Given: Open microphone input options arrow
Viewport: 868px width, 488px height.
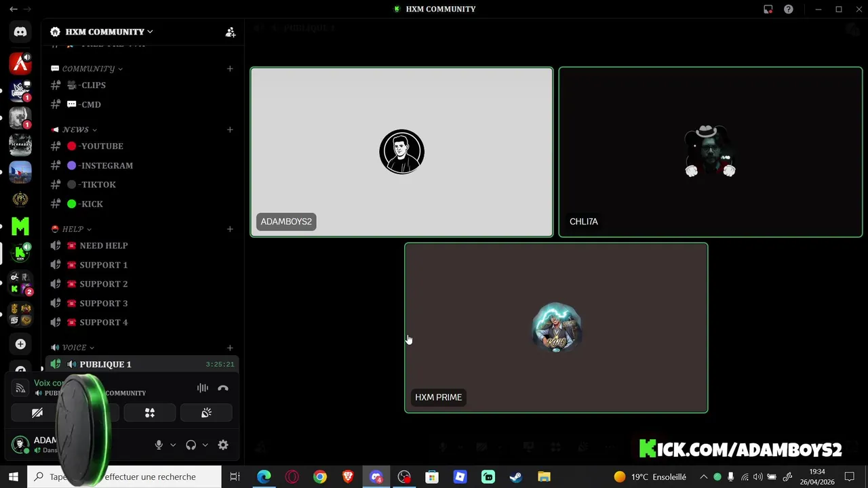Looking at the screenshot, I should point(173,445).
